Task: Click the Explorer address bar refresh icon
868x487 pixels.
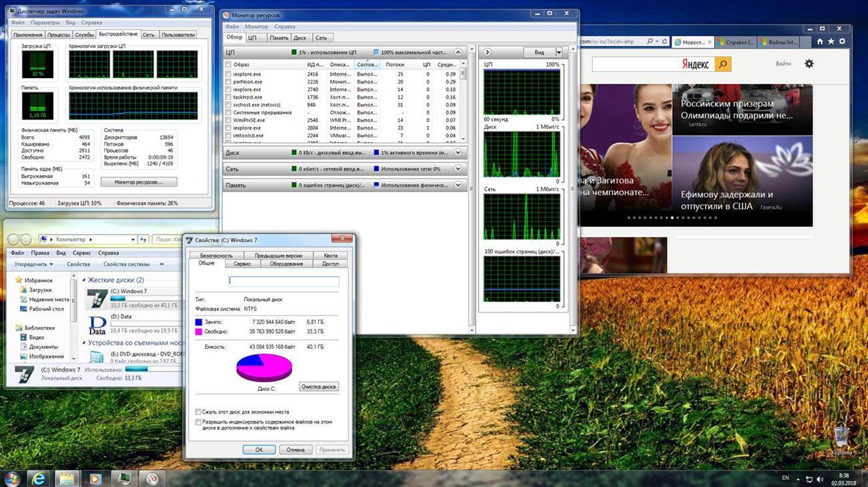Action: tap(143, 239)
